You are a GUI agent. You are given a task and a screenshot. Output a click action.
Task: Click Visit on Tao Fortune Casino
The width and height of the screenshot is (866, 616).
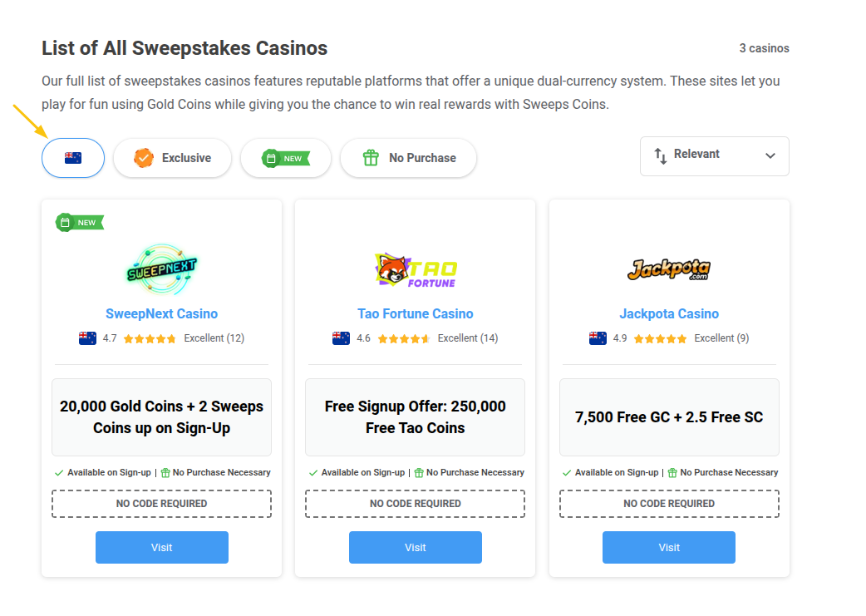point(415,547)
